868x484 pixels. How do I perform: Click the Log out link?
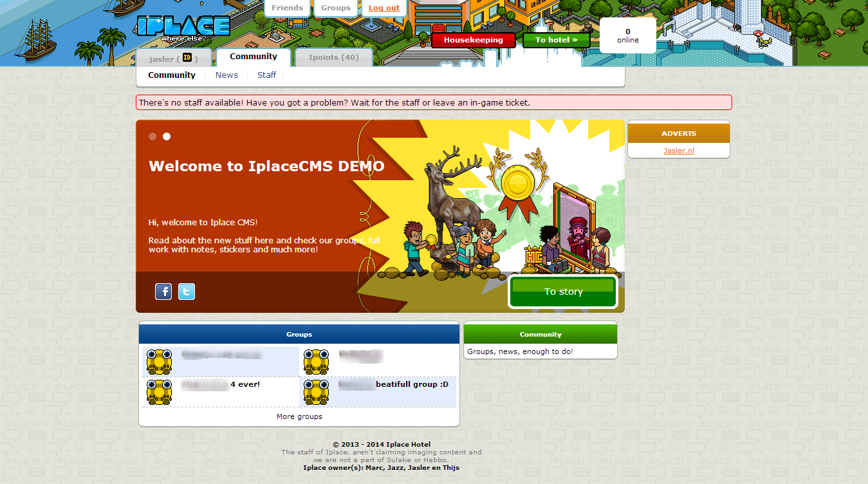tap(384, 8)
